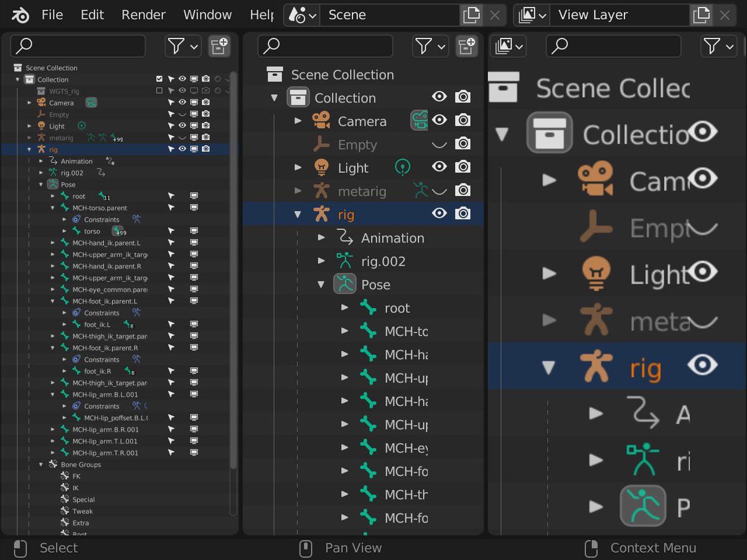This screenshot has width=747, height=560.
Task: Collapse Pose in middle outliner
Action: (x=321, y=284)
